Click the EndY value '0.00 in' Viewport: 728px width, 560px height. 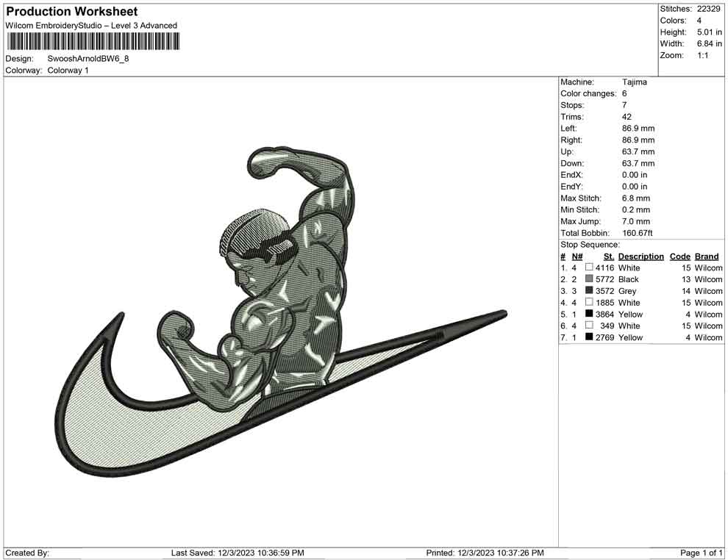(x=635, y=187)
